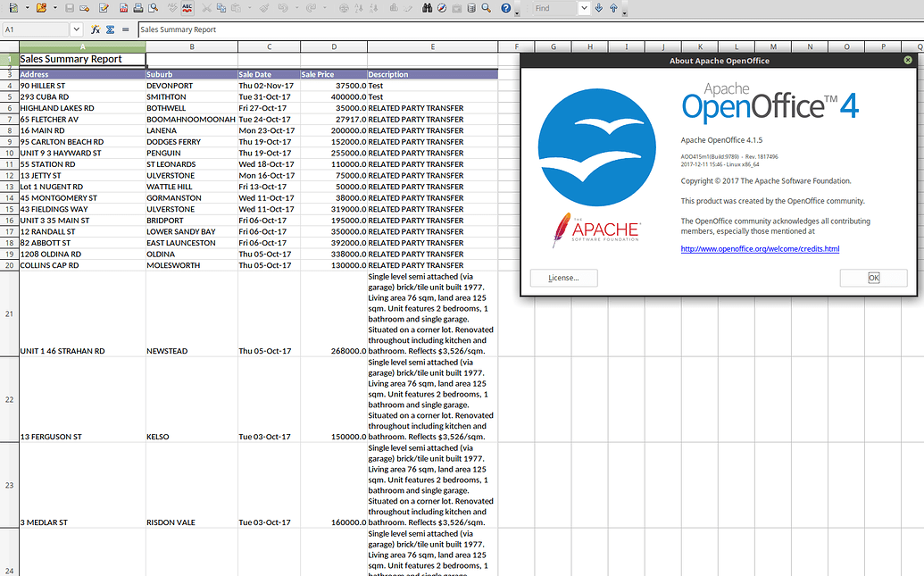Expand the Redo history dropdown arrow
Screen dimensions: 924x576
[x=324, y=8]
